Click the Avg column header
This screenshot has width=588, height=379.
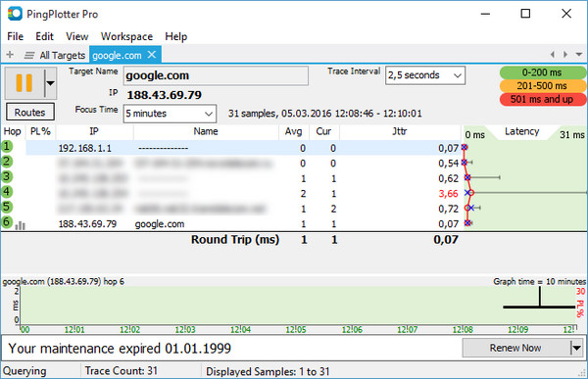pos(294,131)
